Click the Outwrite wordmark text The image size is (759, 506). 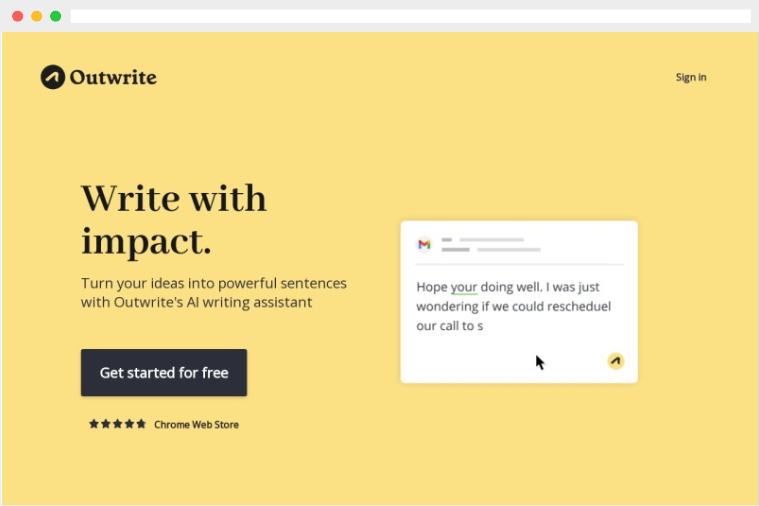click(x=113, y=77)
